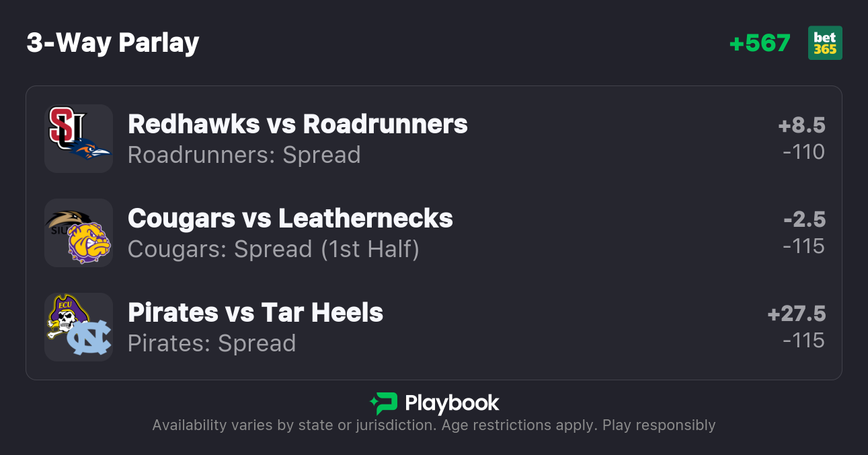The image size is (868, 455).
Task: Open the Cougars vs Leathernecks matchup
Action: tap(290, 219)
